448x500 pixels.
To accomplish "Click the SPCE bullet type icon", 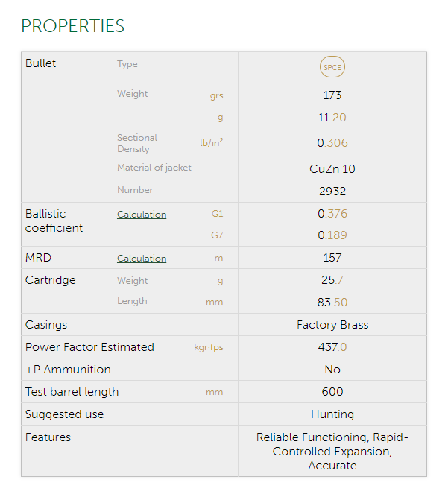I will click(332, 67).
